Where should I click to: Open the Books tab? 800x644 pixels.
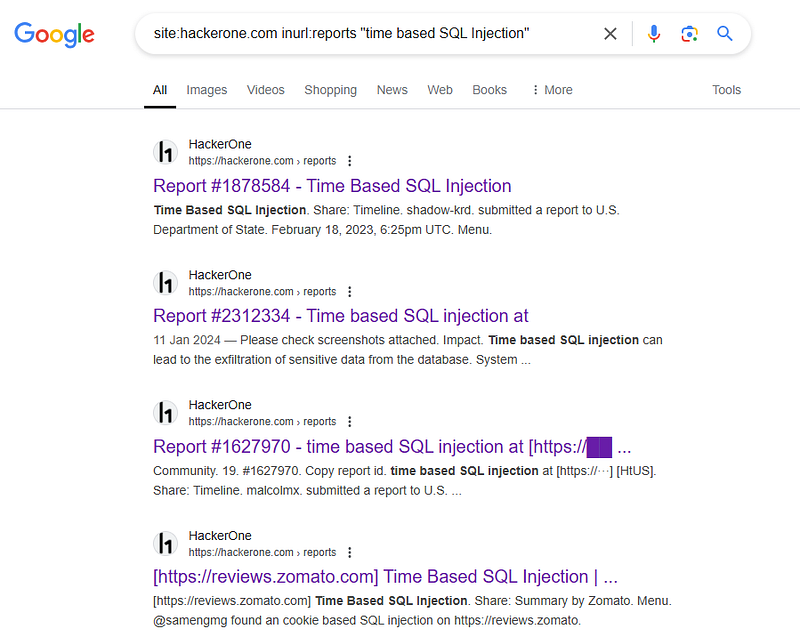489,90
